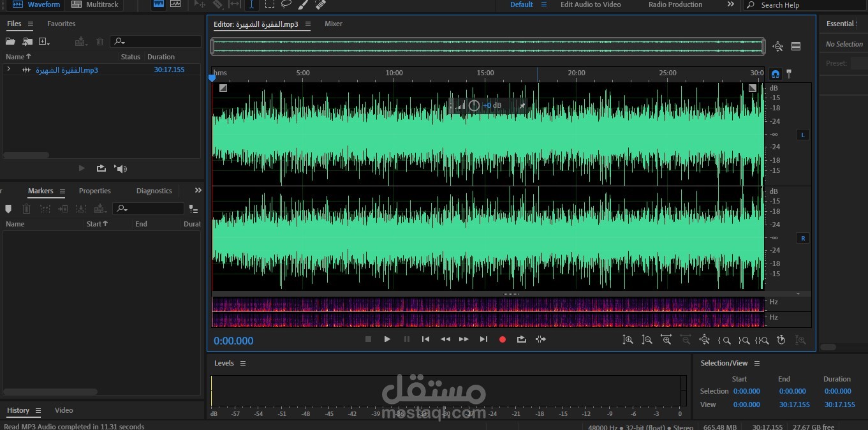The width and height of the screenshot is (868, 430).
Task: Switch to the Mixer tab
Action: (334, 24)
